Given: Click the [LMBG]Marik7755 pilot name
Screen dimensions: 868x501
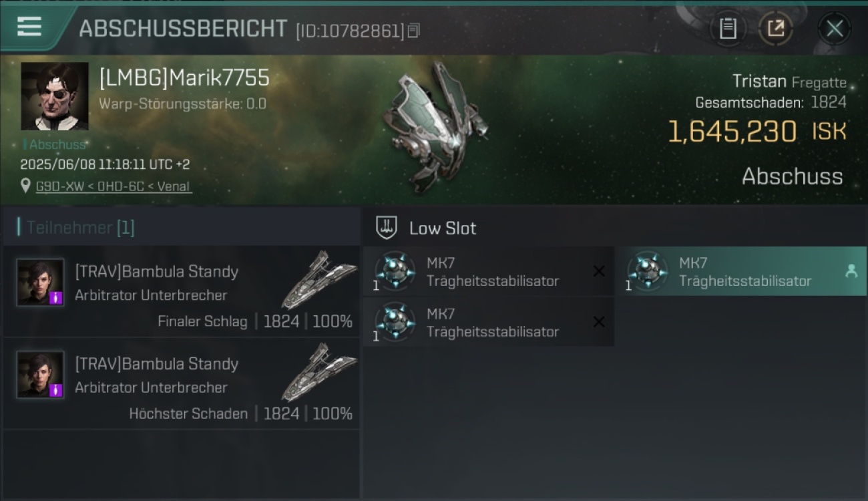Looking at the screenshot, I should 184,78.
